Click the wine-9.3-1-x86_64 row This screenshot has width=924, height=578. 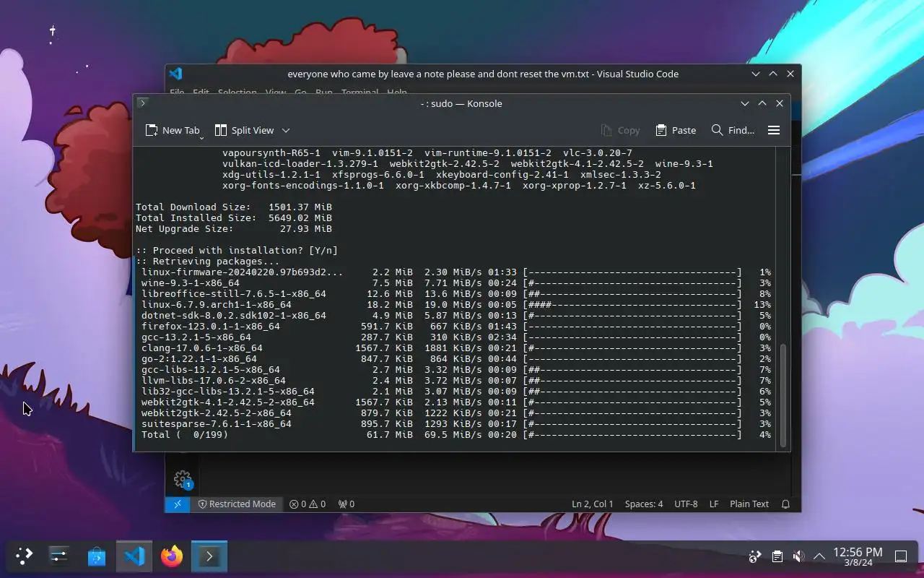pyautogui.click(x=456, y=283)
